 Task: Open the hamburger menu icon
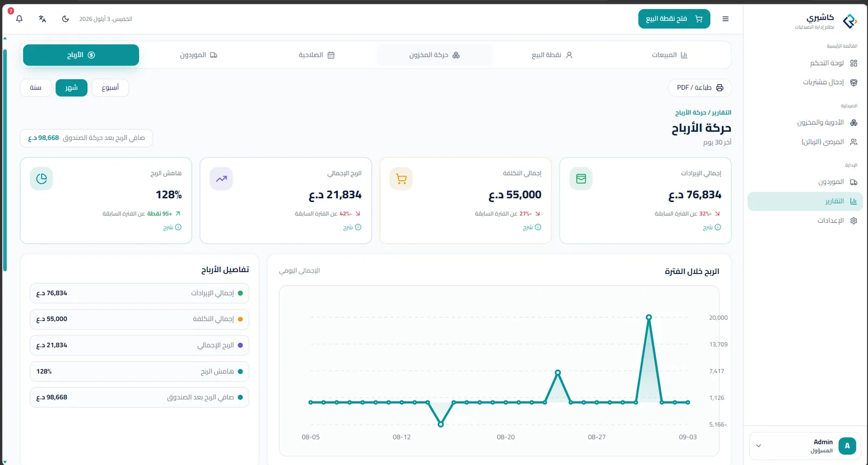pyautogui.click(x=725, y=19)
